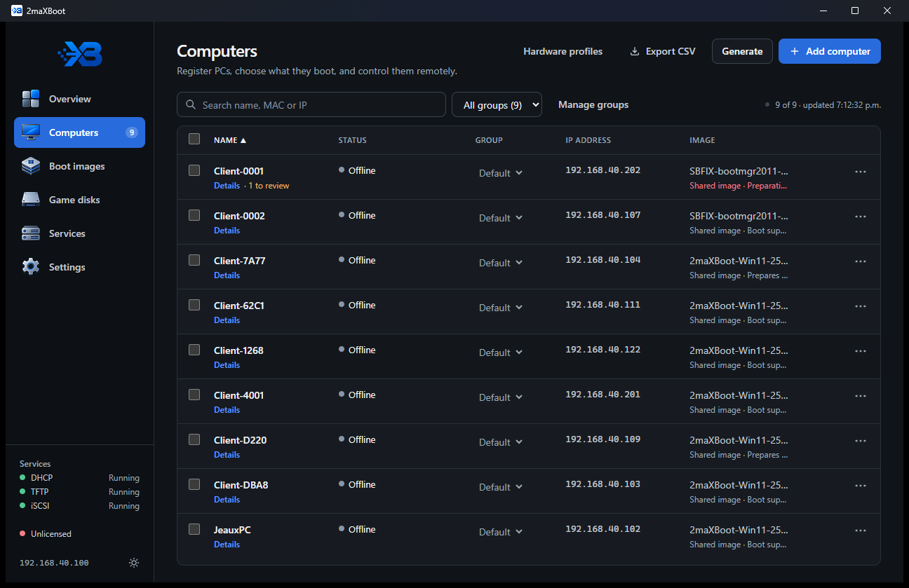Image resolution: width=909 pixels, height=588 pixels.
Task: Tick the checkbox for Client-0001
Action: pos(194,170)
